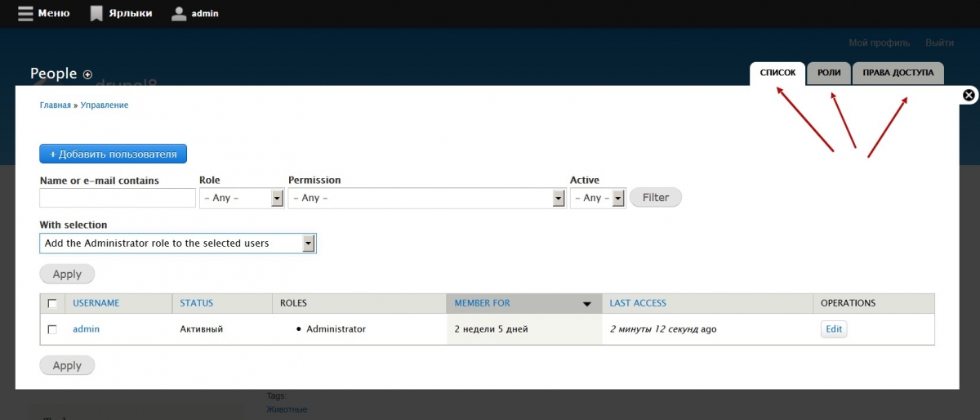The height and width of the screenshot is (420, 980).
Task: Open the Главная breadcrumb link
Action: click(x=56, y=105)
